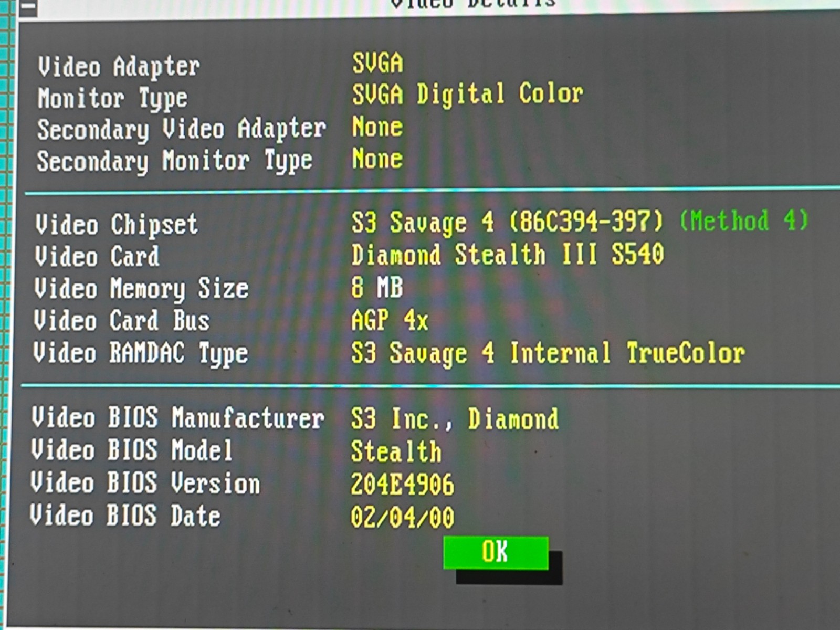Select the 'Video BIOS Version' label
This screenshot has height=630, width=840.
pos(145,483)
